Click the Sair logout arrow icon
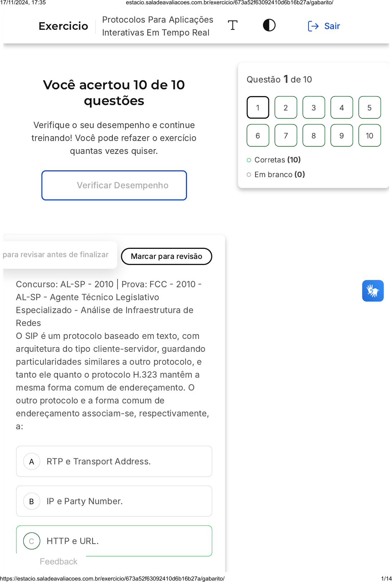 pos(313,26)
